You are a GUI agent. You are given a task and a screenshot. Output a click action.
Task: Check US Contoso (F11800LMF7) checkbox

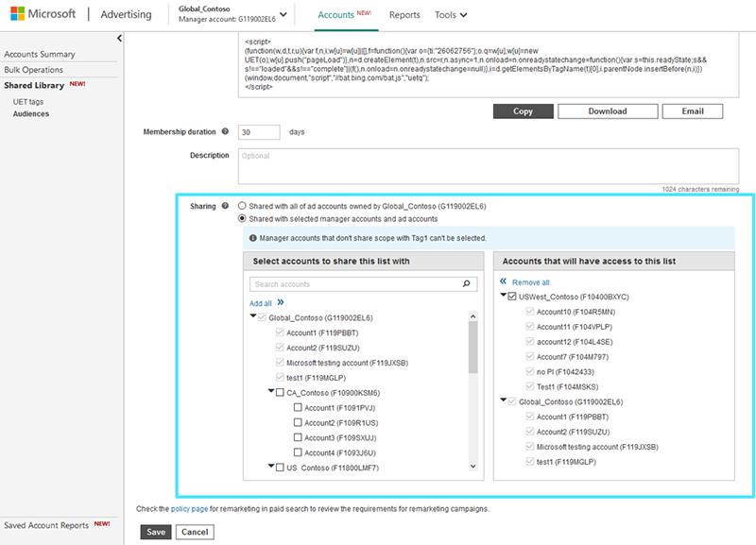tap(280, 467)
